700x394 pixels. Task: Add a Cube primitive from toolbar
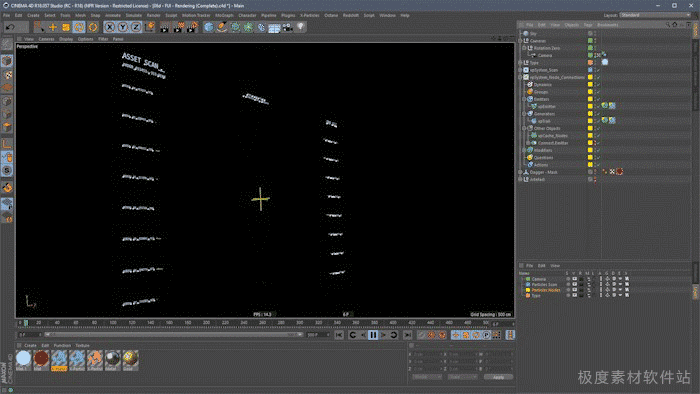208,27
